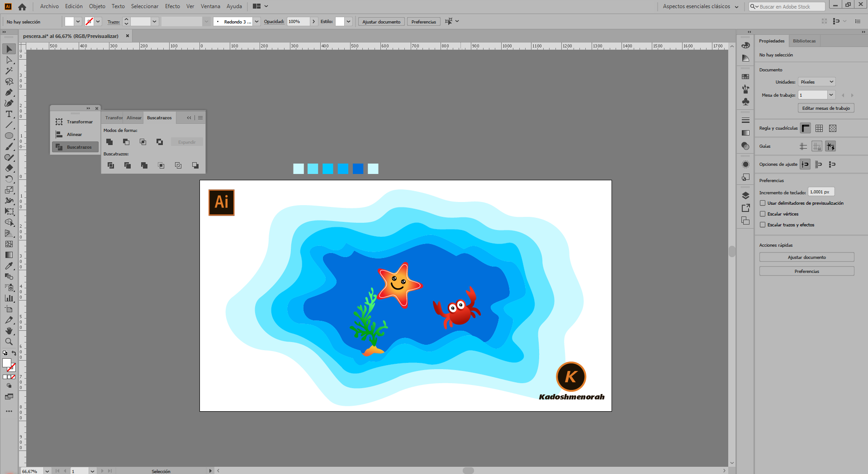Open stroke color dropdown in control bar
The height and width of the screenshot is (474, 868).
tap(98, 21)
